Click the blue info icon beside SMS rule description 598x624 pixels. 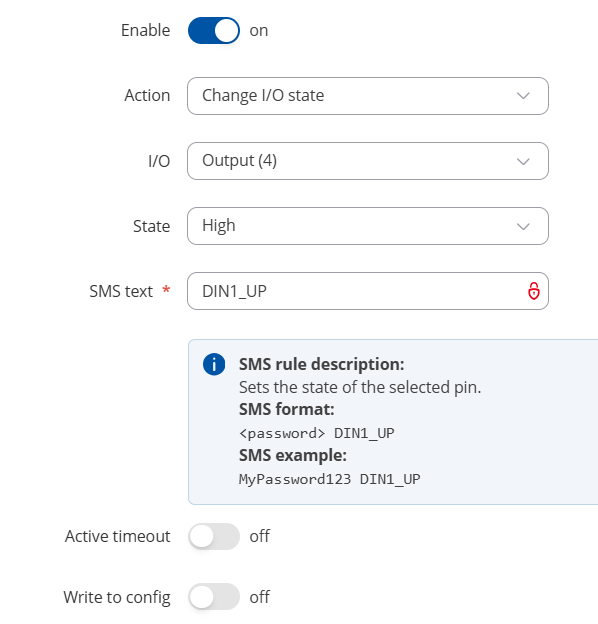214,364
